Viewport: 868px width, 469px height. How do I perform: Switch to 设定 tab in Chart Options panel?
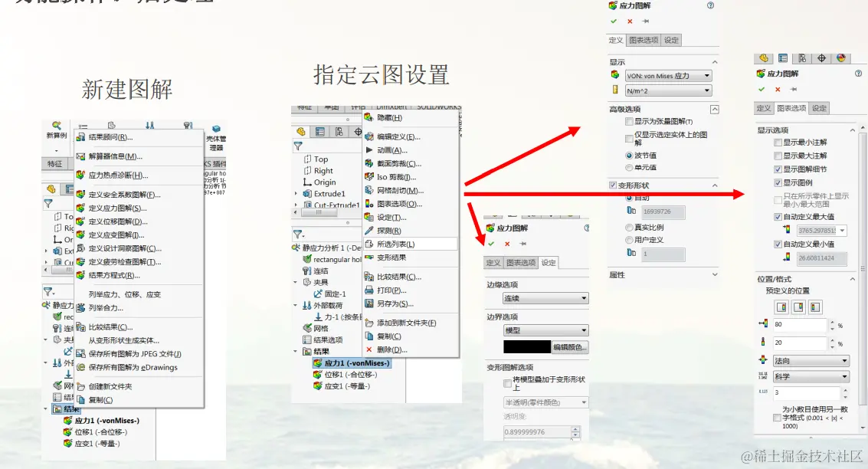(x=819, y=109)
